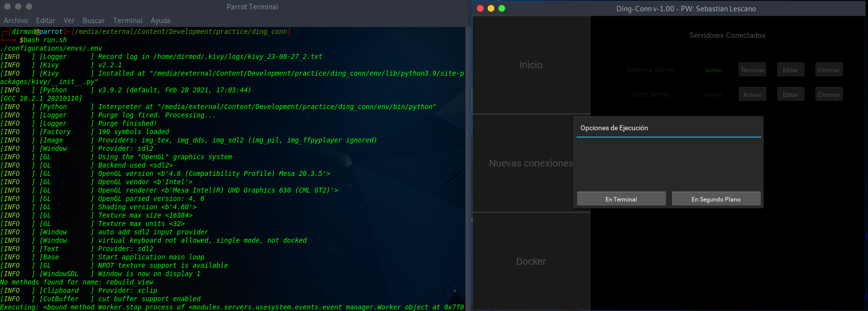Click the red close button of Ding-Conn window
Screen dimensions: 868x311
(x=480, y=8)
